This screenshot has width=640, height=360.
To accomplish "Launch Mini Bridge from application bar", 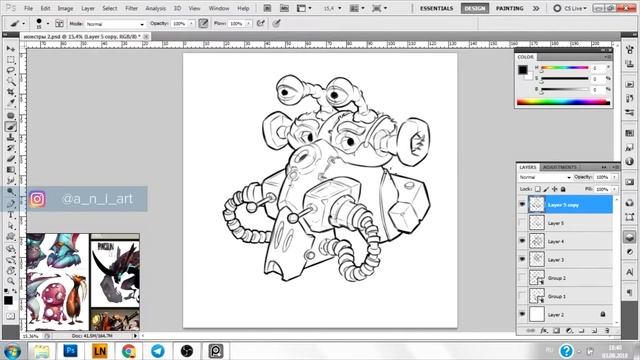I will click(284, 8).
